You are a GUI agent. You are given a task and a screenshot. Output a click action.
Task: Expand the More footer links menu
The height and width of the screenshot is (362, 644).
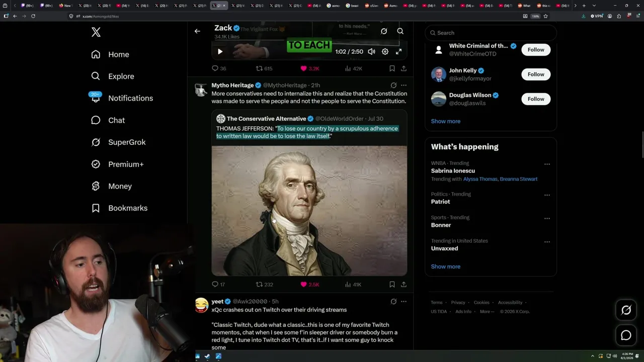point(487,312)
